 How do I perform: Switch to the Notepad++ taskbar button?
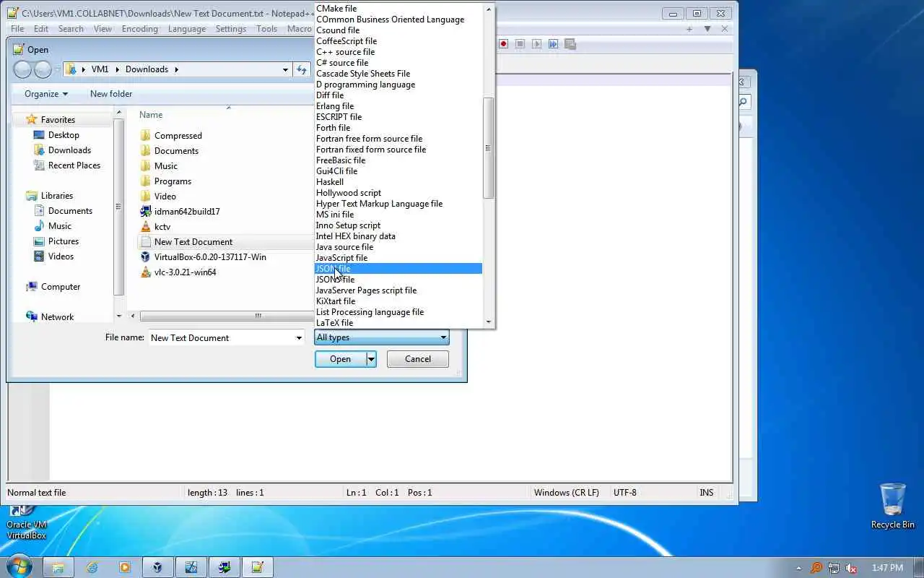coord(257,567)
